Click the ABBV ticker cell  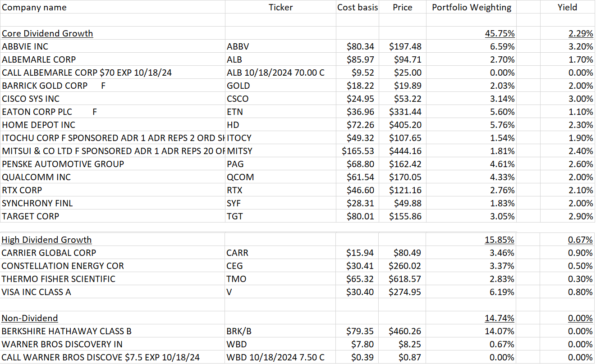[x=238, y=46]
